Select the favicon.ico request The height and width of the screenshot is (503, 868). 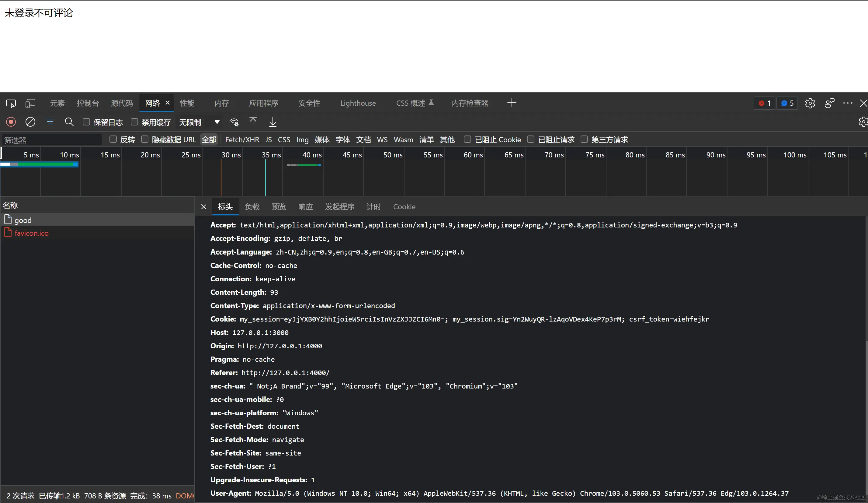(31, 233)
